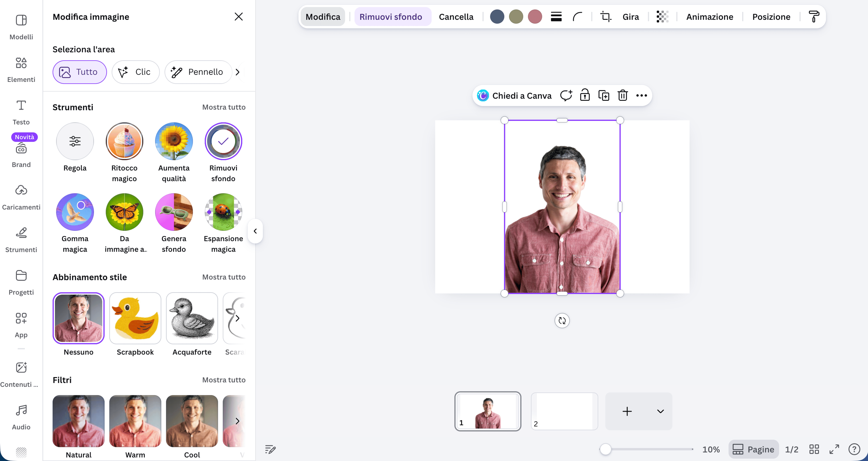The image size is (868, 461).
Task: Click Mostra tutto next to Filtri
Action: [x=224, y=380]
